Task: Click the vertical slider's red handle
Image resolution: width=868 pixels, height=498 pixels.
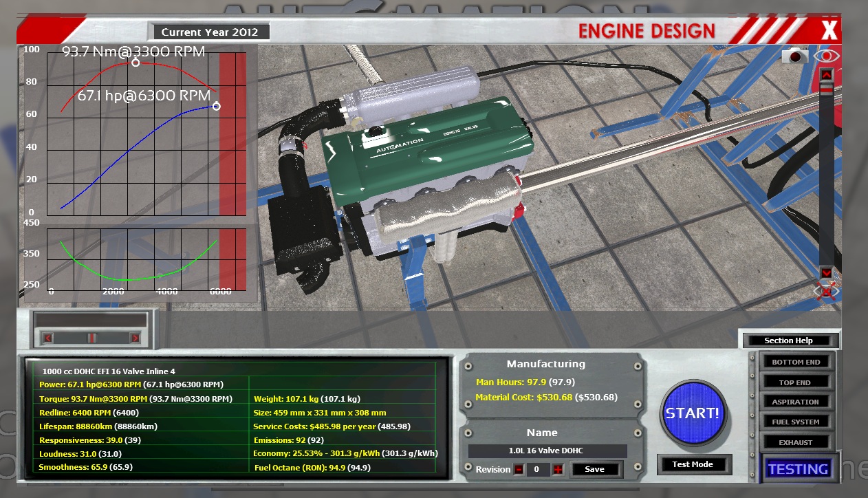Action: pyautogui.click(x=827, y=89)
